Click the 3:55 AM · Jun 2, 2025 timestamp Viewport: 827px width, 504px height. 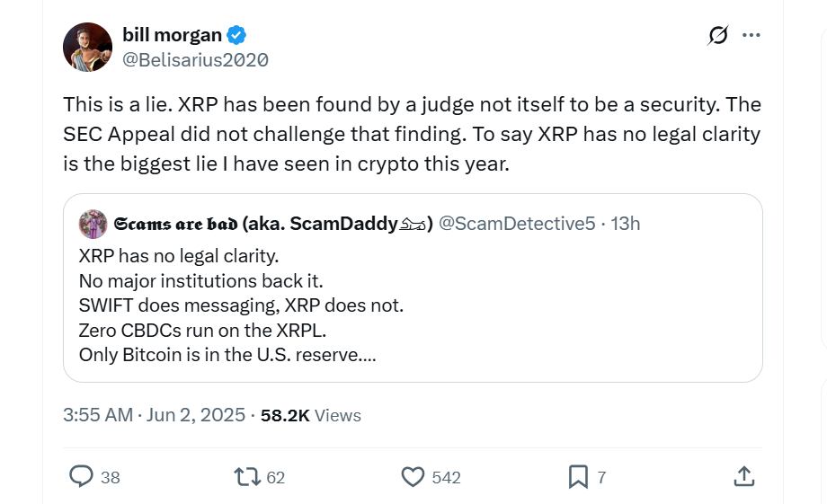[x=154, y=415]
